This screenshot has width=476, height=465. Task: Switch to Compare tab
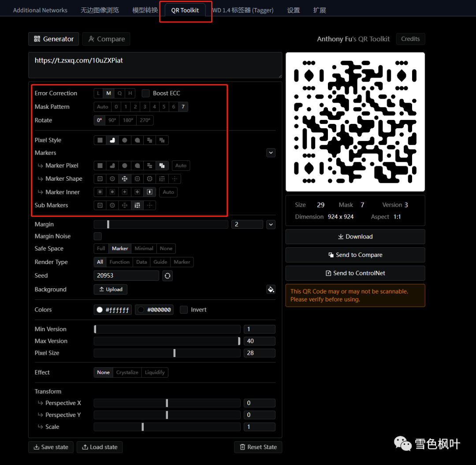point(106,39)
